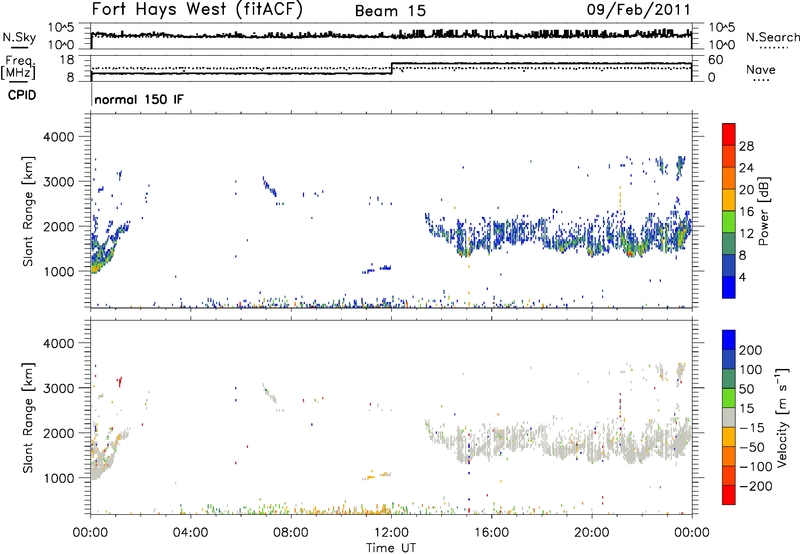The height and width of the screenshot is (554, 800).
Task: Click the Slant Range label of Velocity panel
Action: pyautogui.click(x=28, y=417)
